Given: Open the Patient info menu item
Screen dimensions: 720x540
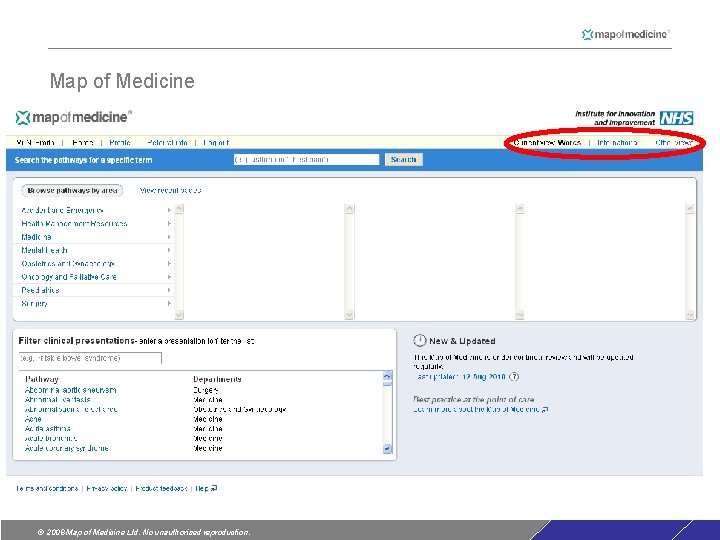Looking at the screenshot, I should click(x=168, y=143).
